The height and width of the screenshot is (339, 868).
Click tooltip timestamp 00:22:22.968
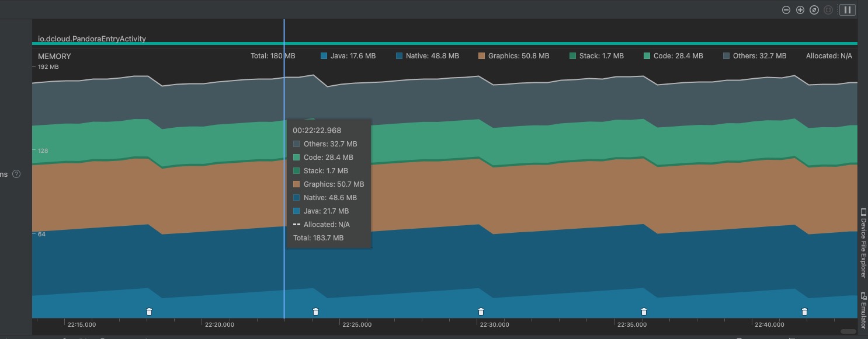point(317,131)
